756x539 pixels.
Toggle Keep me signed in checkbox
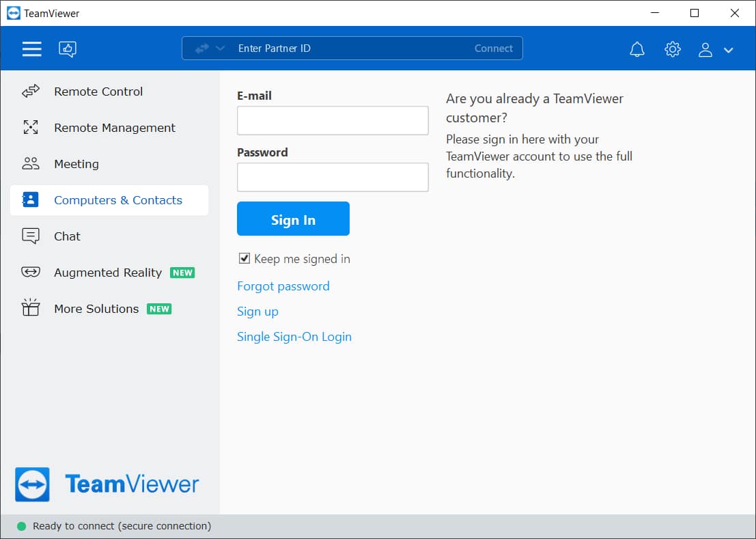(x=244, y=258)
